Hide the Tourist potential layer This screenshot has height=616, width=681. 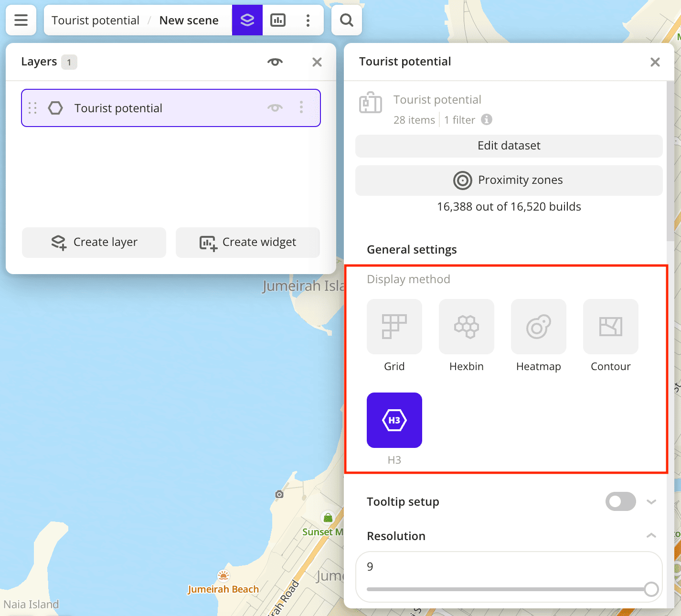click(275, 108)
